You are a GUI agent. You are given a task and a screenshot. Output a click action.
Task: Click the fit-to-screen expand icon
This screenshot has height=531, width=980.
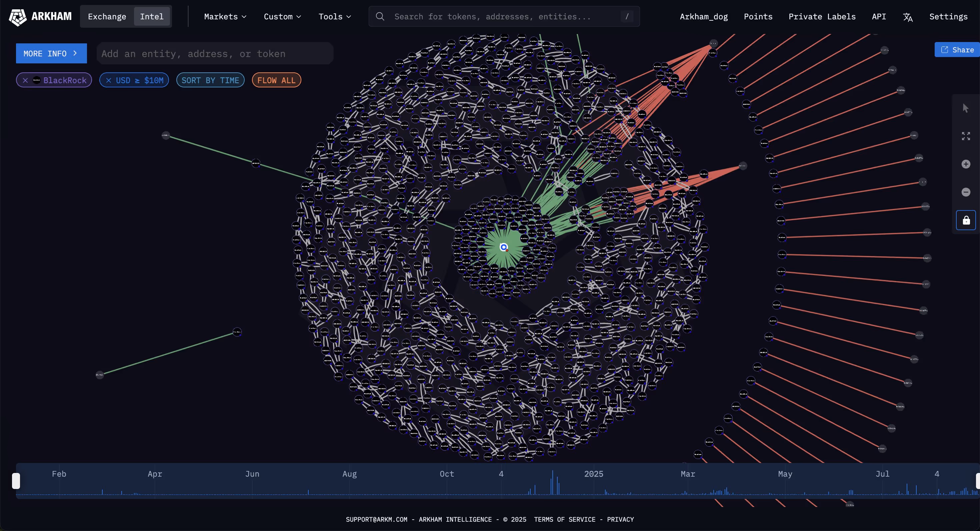(x=966, y=136)
